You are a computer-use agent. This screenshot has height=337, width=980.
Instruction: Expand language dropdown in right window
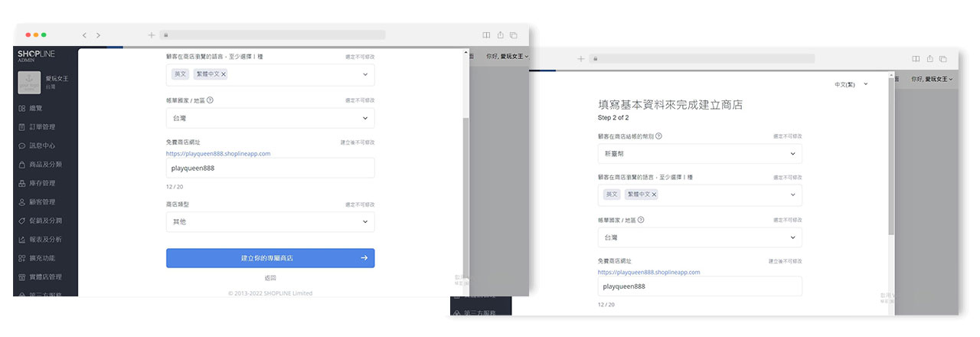pos(793,195)
